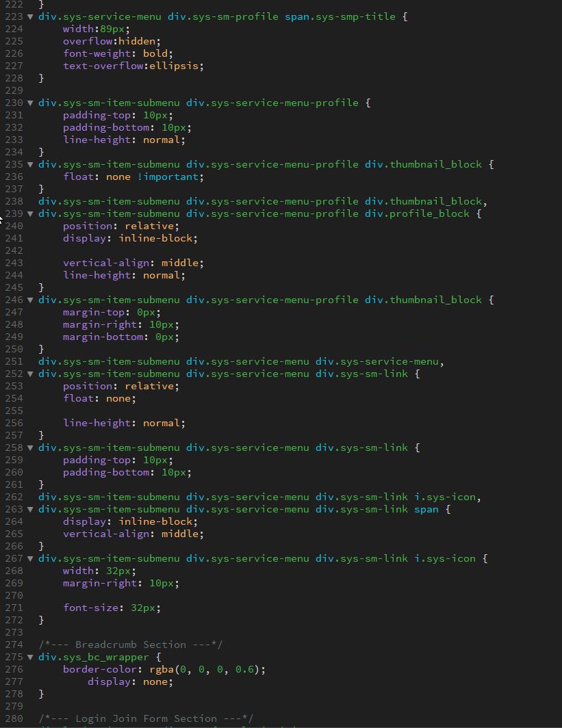Collapse the profile_block rule at line 239

click(30, 213)
